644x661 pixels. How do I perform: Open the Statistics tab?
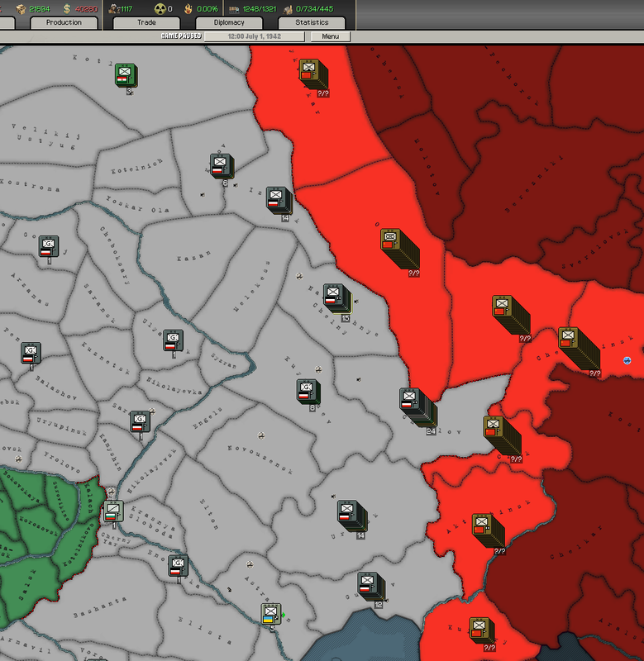[312, 23]
